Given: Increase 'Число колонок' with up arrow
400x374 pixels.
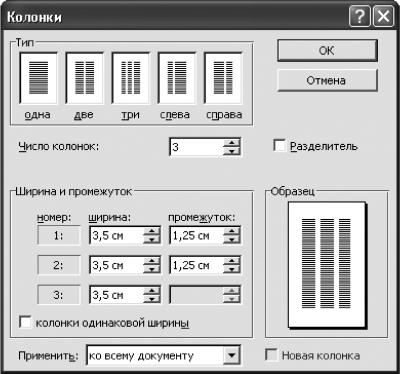Looking at the screenshot, I should [x=232, y=143].
